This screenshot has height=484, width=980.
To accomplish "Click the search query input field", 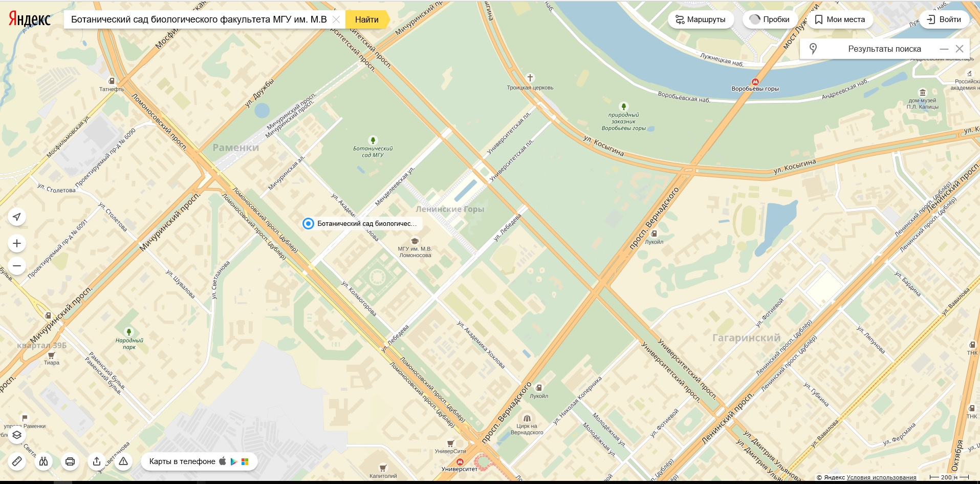I will 199,19.
